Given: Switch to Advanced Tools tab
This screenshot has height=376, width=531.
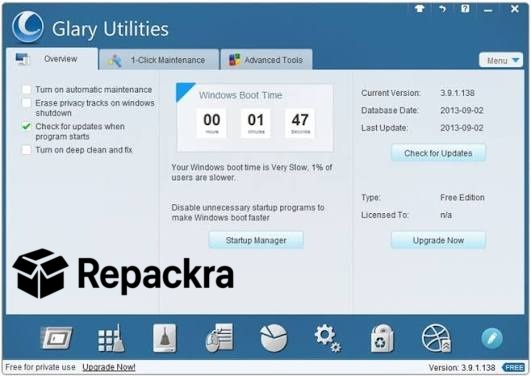Looking at the screenshot, I should pos(266,60).
